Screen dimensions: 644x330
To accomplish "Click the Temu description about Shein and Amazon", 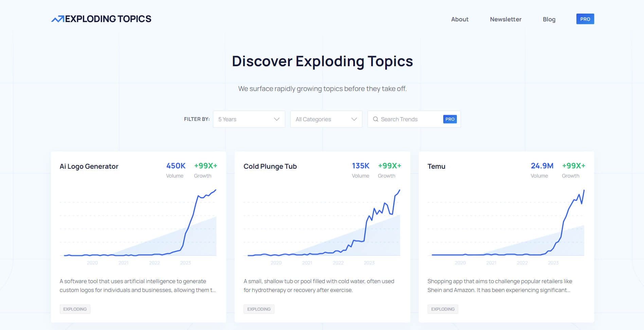I will click(500, 286).
